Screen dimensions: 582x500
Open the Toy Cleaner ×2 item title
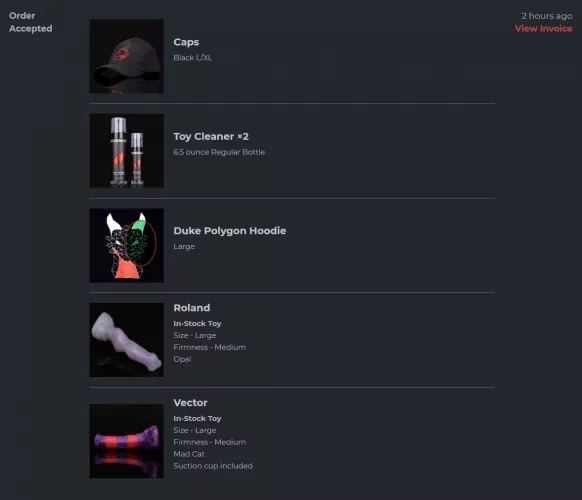(x=211, y=137)
